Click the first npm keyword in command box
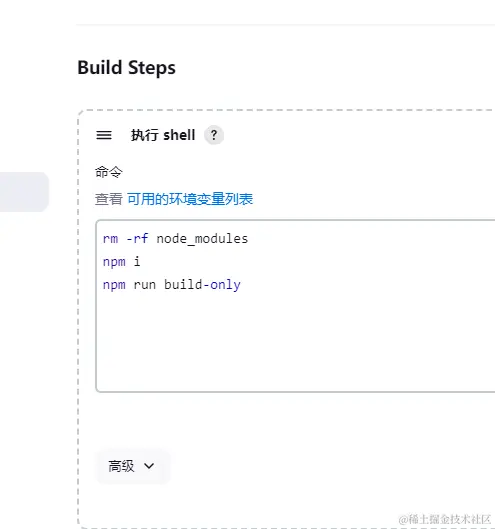The width and height of the screenshot is (495, 529). click(x=114, y=262)
